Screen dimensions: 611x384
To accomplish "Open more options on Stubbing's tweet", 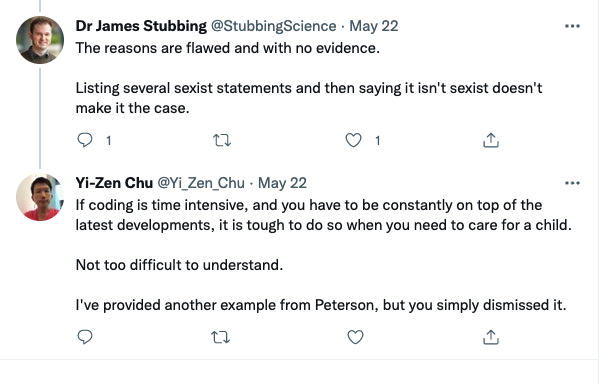I will 572,26.
